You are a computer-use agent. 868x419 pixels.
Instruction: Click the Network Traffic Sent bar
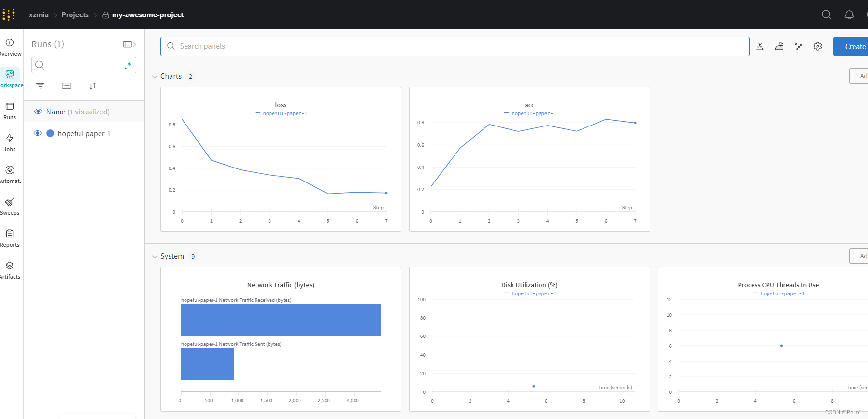click(208, 364)
